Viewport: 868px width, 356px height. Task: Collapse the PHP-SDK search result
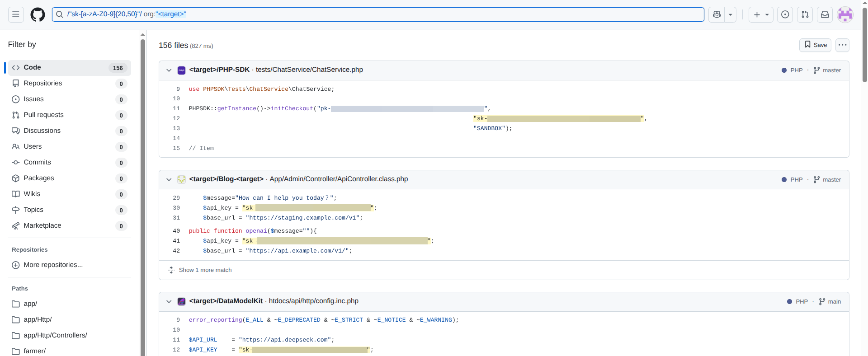[x=169, y=70]
